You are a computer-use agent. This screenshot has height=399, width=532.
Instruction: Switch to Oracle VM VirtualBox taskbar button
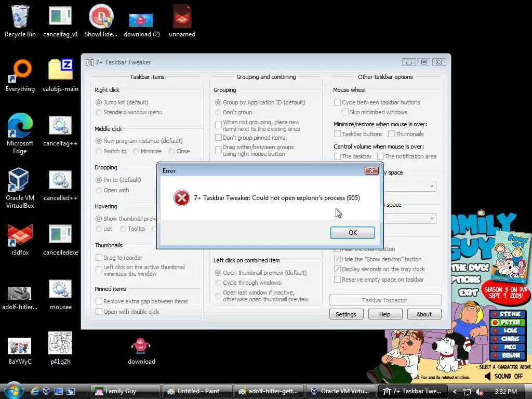click(x=342, y=391)
